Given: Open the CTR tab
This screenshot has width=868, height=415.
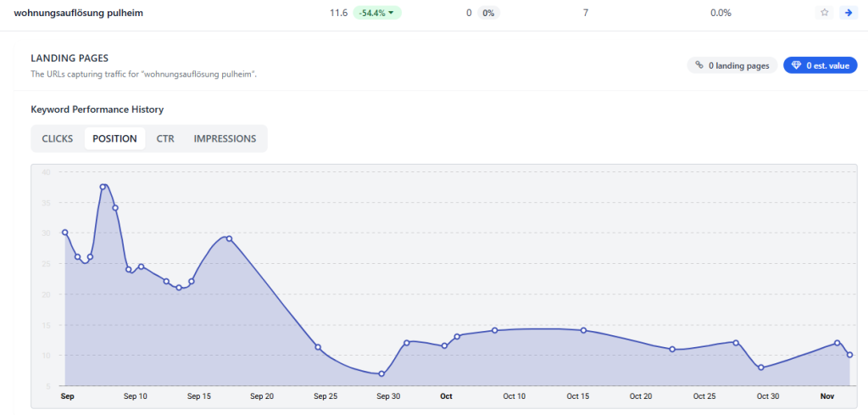Looking at the screenshot, I should point(165,138).
